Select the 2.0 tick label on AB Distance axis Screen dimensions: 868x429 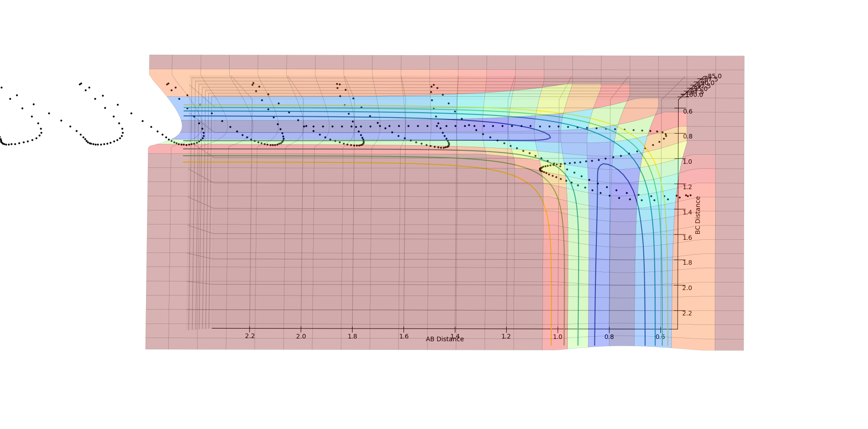(x=301, y=336)
